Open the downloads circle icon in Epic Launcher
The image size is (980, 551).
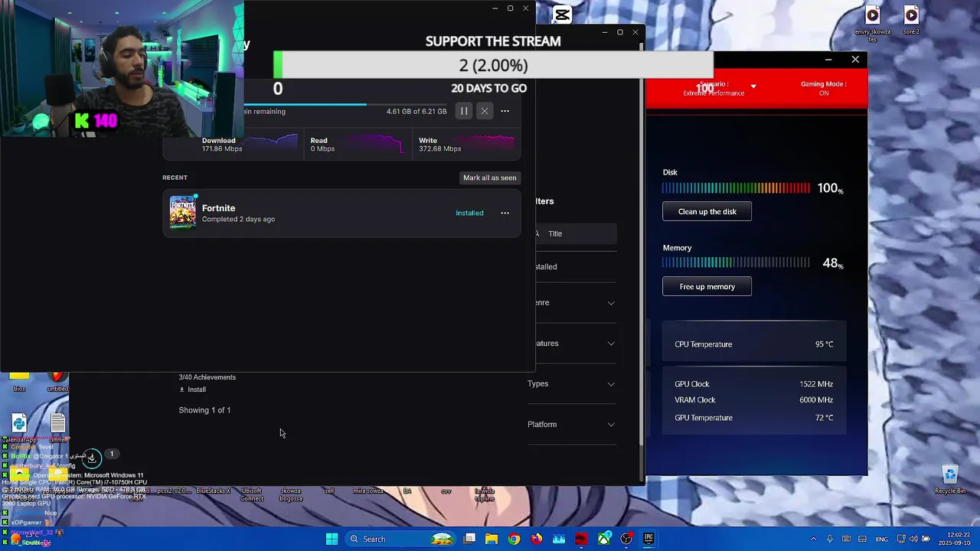[x=91, y=458]
